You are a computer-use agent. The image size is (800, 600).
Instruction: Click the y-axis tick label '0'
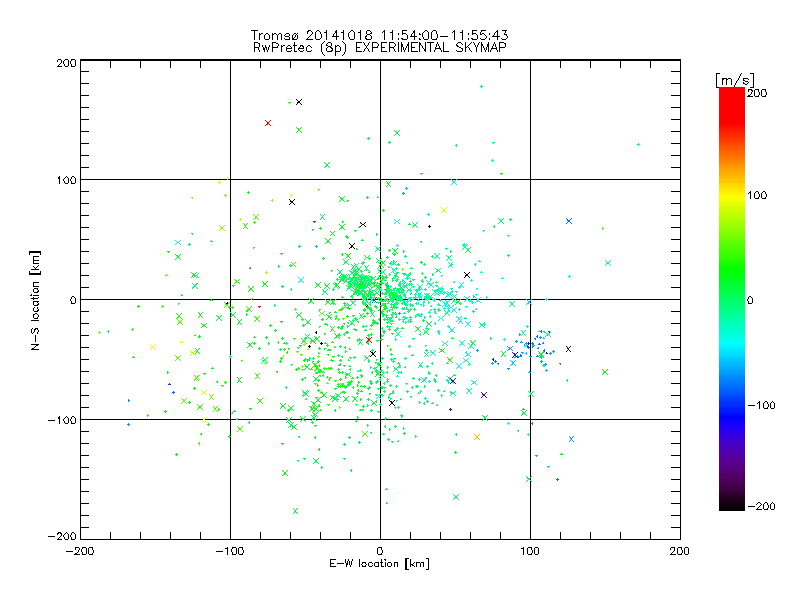point(73,300)
